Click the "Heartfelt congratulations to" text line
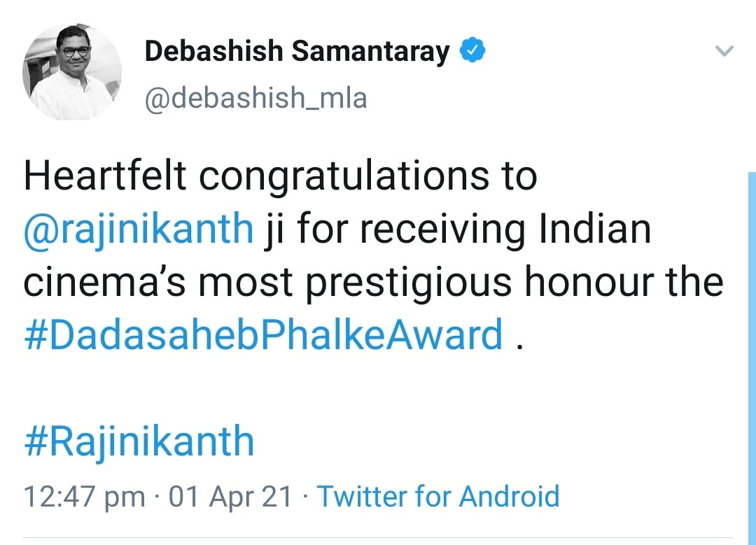Viewport: 756px width, 545px height. pos(280,176)
